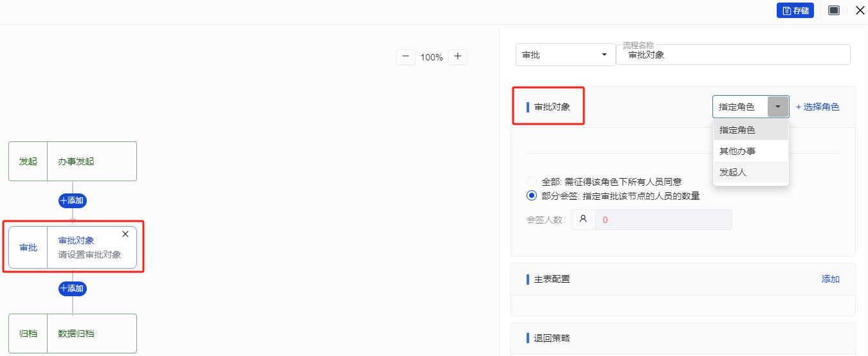This screenshot has width=868, height=356.
Task: Add a node below 办事发起
Action: tap(73, 200)
